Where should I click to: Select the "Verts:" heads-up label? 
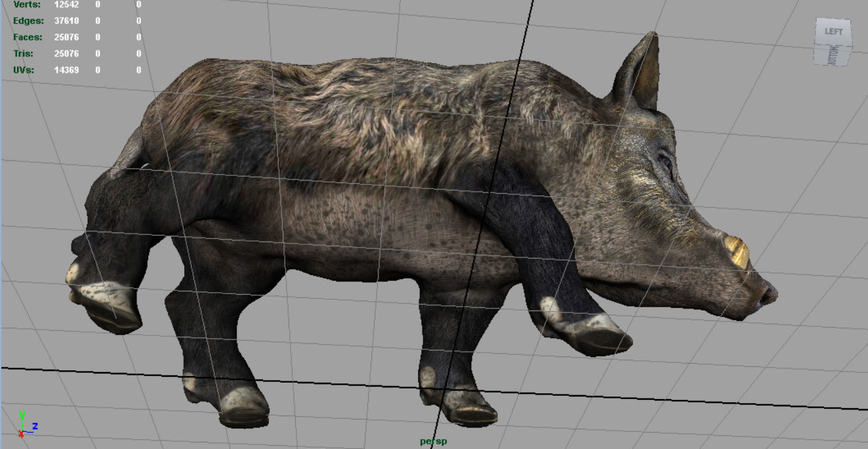click(x=27, y=5)
